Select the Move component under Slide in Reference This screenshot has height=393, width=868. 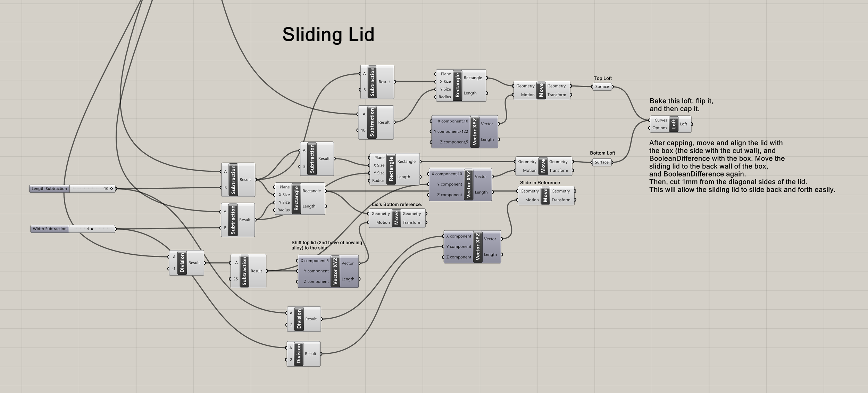(545, 196)
